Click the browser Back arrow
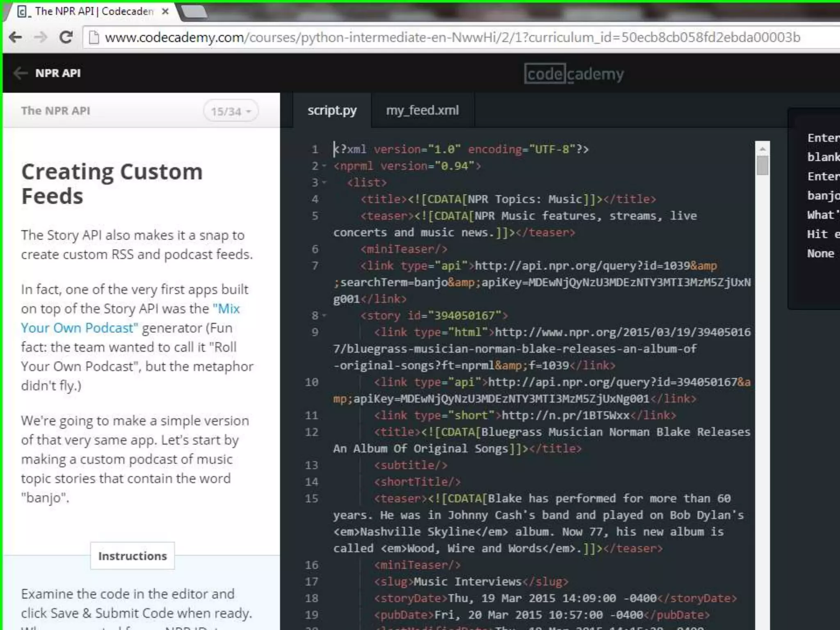Screen dimensions: 840x630 pyautogui.click(x=16, y=37)
